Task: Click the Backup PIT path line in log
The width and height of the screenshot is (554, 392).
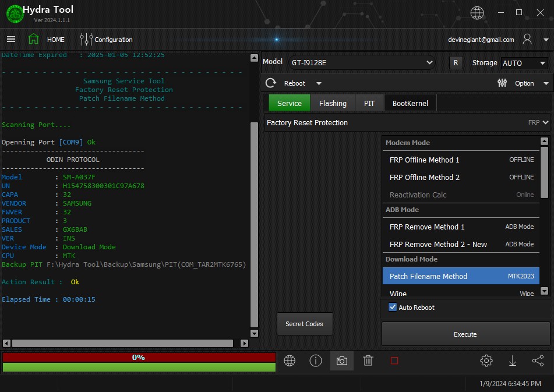Action: [x=123, y=264]
